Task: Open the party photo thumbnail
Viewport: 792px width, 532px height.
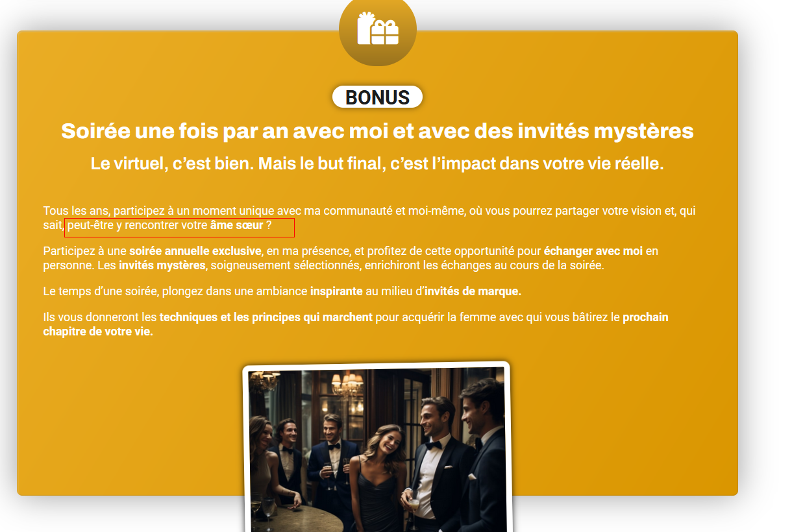Action: coord(377,448)
